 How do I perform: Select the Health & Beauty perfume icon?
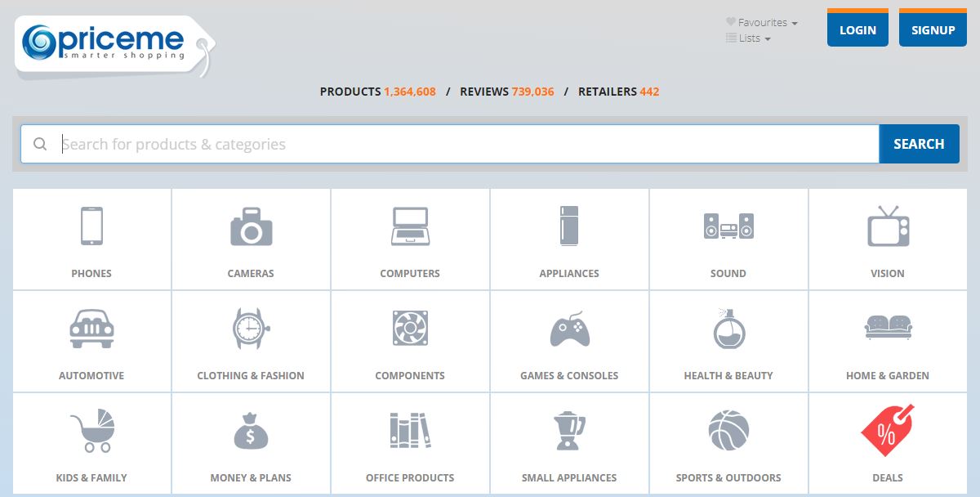coord(728,329)
